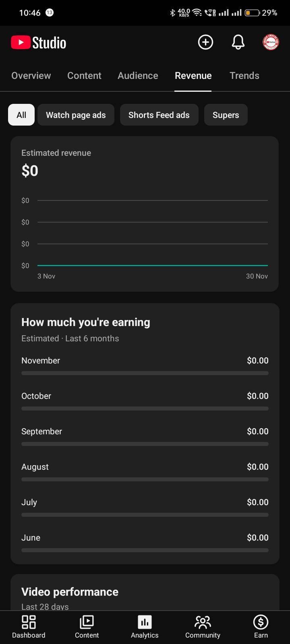This screenshot has width=290, height=644.
Task: Tap the Create plus icon
Action: tap(205, 42)
